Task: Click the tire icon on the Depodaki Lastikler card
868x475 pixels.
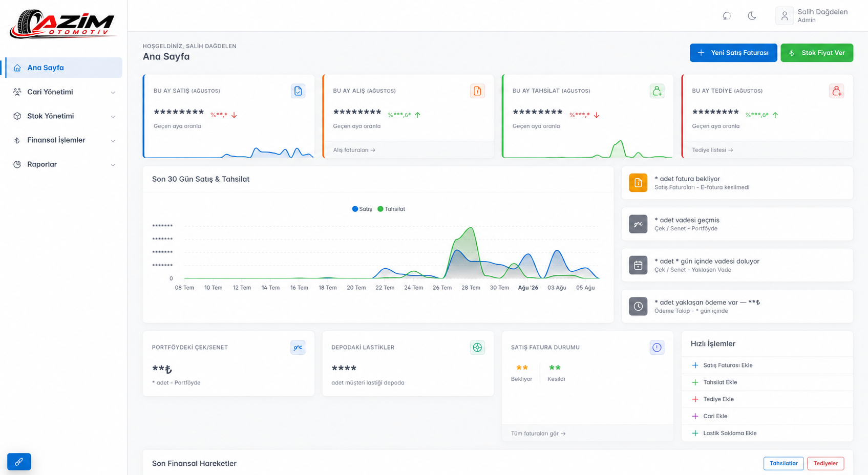Action: [477, 348]
